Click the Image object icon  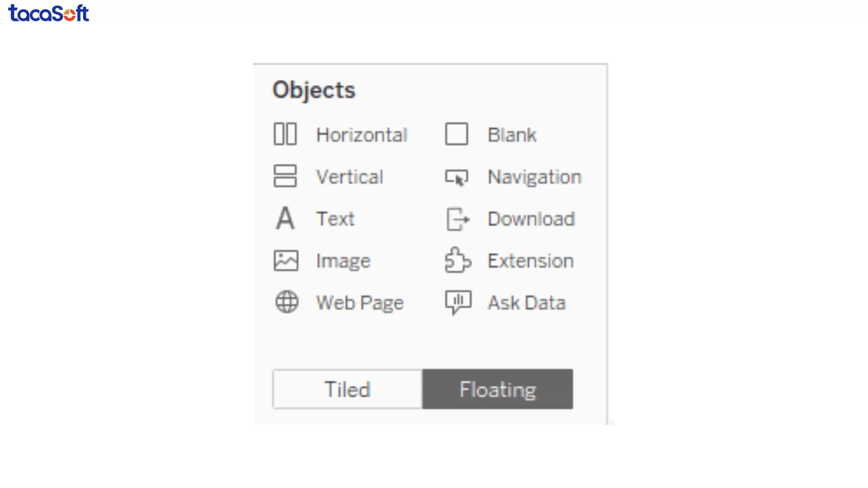[x=285, y=260]
